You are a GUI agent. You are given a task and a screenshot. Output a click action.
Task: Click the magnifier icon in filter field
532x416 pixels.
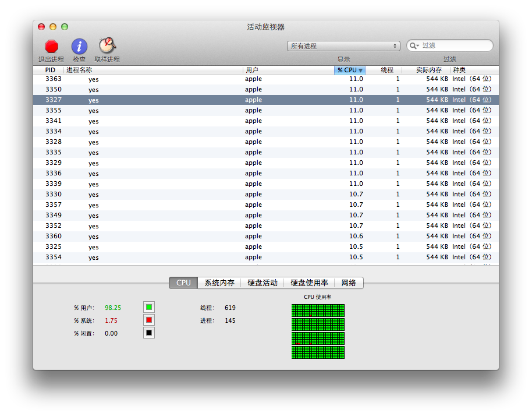pyautogui.click(x=414, y=45)
